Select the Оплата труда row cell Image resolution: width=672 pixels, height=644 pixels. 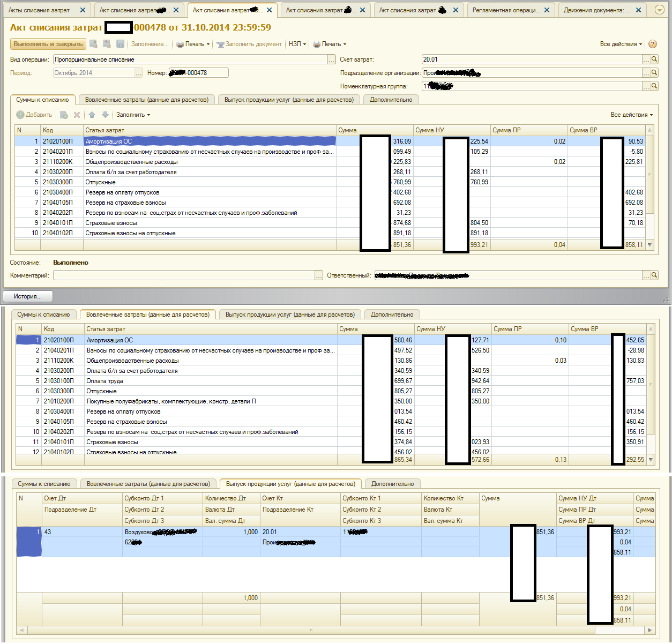(211, 381)
